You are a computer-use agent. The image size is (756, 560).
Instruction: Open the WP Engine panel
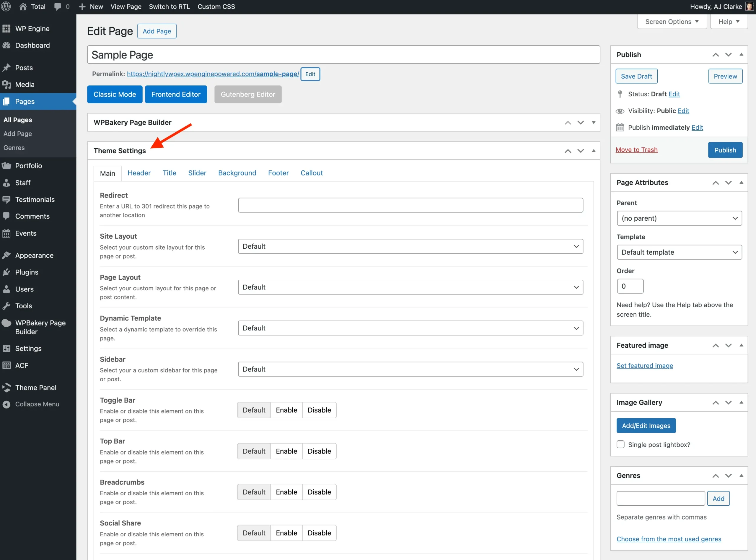(32, 28)
